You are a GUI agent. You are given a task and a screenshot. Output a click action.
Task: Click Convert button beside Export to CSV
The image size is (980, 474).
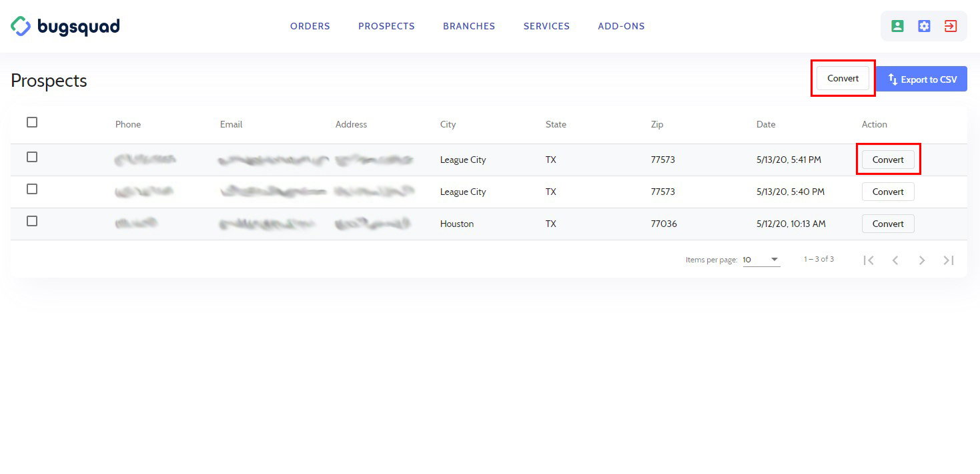[x=843, y=78]
